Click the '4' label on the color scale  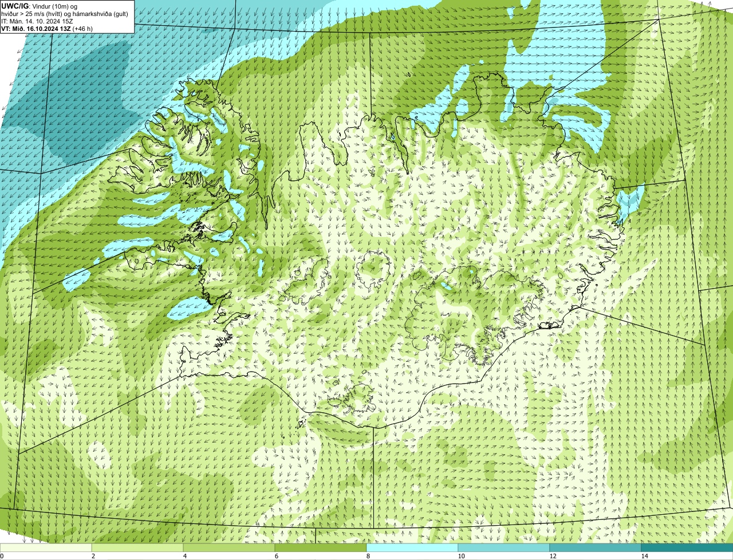click(x=184, y=556)
